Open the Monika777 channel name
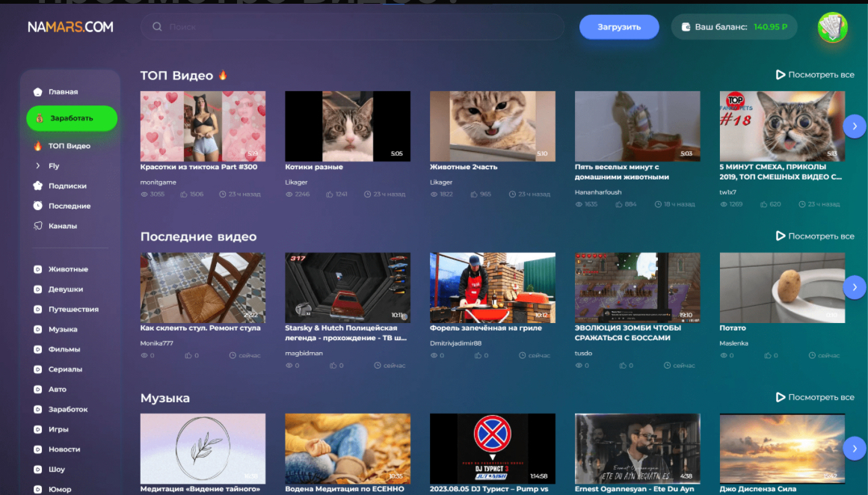 (x=157, y=343)
